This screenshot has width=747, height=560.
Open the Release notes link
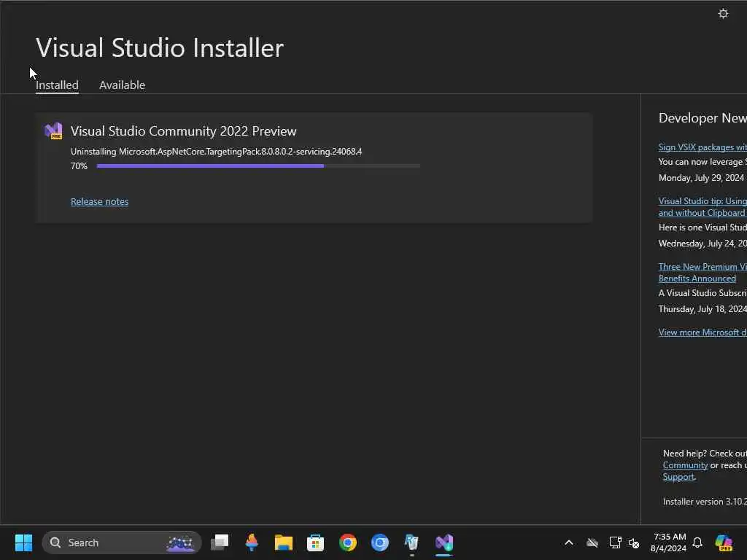pos(99,201)
